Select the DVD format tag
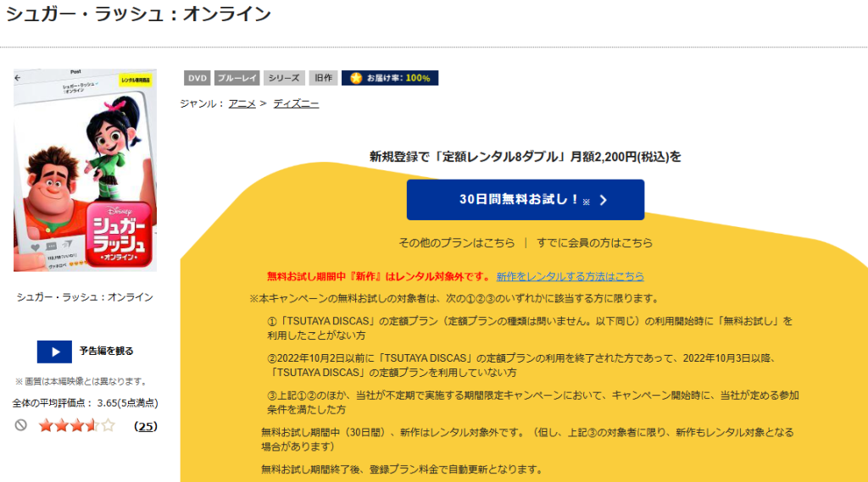The height and width of the screenshot is (482, 868). (x=197, y=78)
